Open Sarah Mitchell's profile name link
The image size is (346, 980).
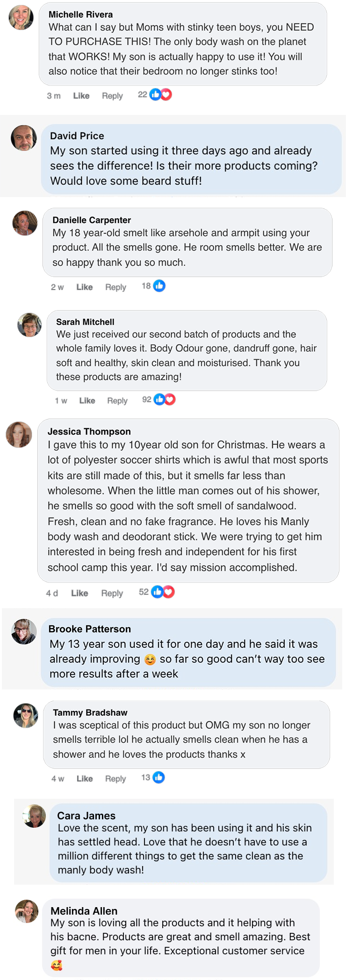(x=85, y=322)
